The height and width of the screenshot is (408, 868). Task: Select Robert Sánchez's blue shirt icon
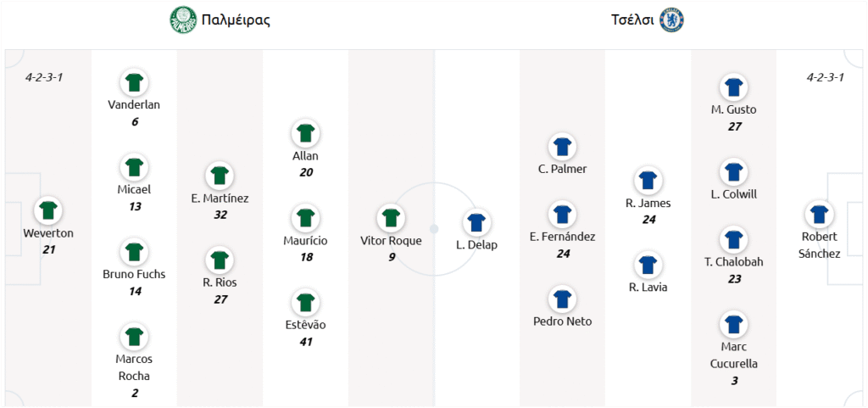click(x=820, y=215)
